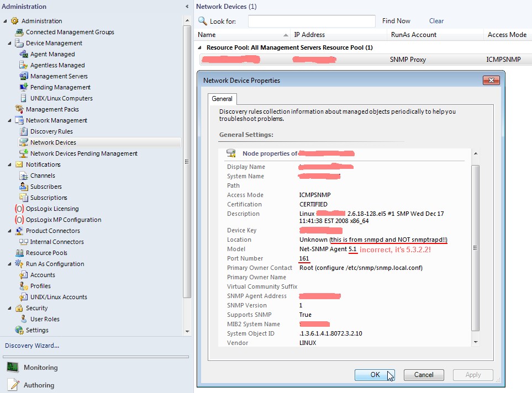Click the Profiles icon
The height and width of the screenshot is (393, 532).
coord(24,286)
